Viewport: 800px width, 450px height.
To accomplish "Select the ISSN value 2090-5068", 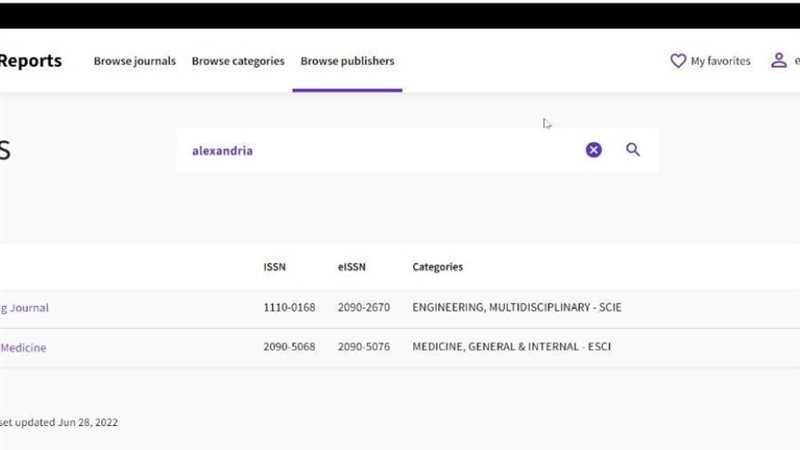I will tap(288, 348).
